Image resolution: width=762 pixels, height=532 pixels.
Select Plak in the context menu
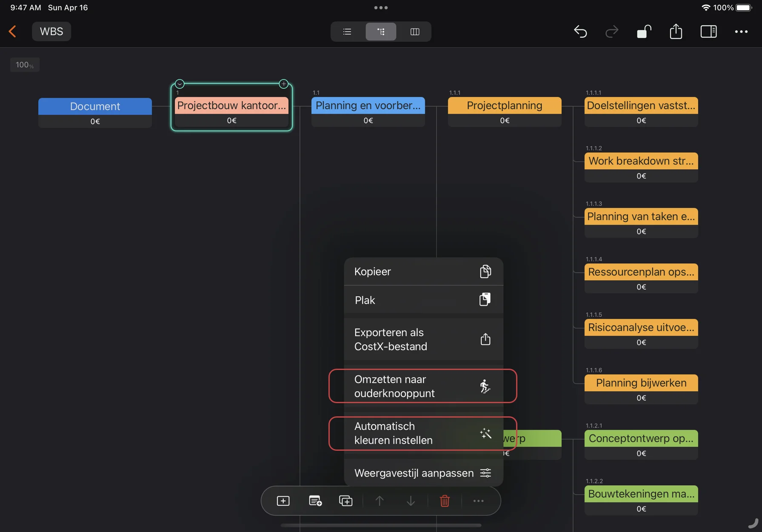tap(423, 300)
